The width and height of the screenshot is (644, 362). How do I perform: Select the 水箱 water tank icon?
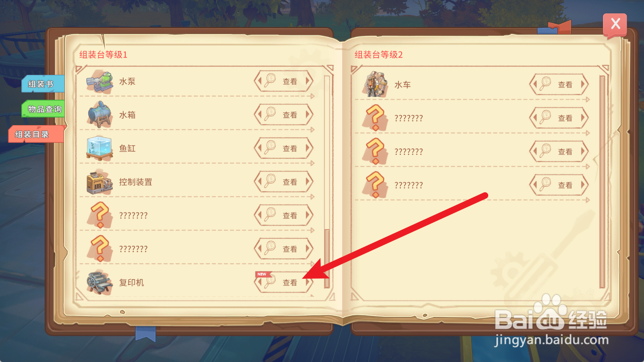pos(99,115)
